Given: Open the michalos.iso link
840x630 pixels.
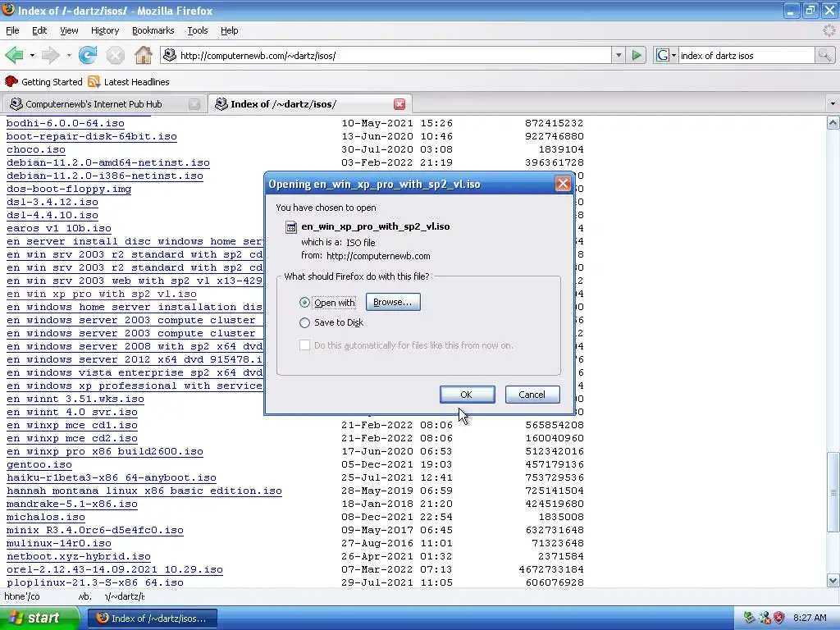Looking at the screenshot, I should click(x=46, y=517).
